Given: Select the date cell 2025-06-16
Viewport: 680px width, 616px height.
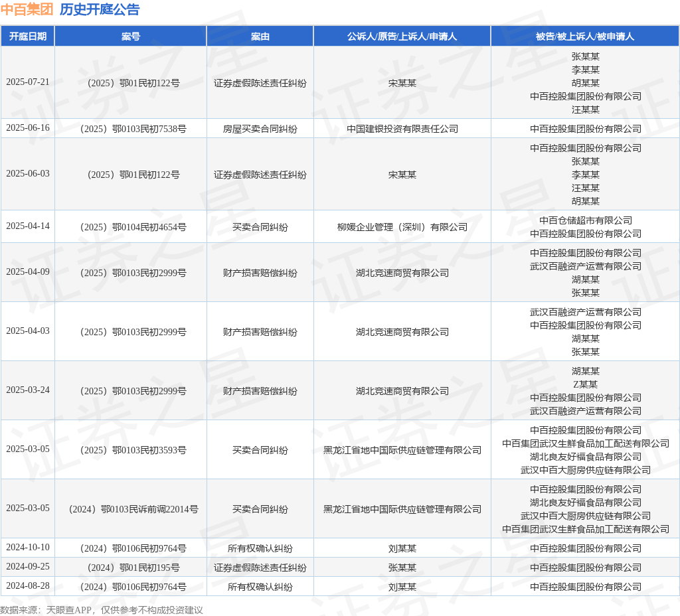Looking at the screenshot, I should click(x=28, y=128).
